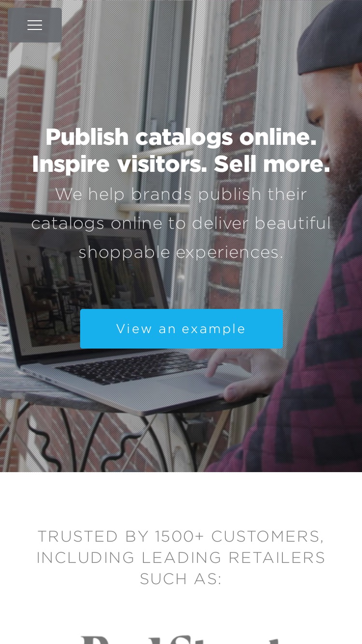The width and height of the screenshot is (362, 644).
Task: Click the 'Trusted by 1500+ customers,' line
Action: (x=181, y=536)
